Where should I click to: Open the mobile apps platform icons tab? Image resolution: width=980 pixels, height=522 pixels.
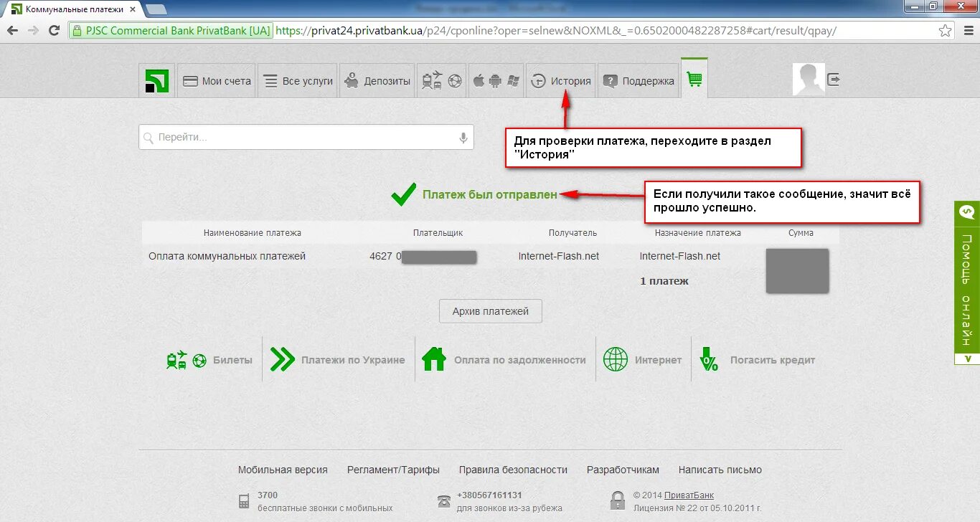pyautogui.click(x=496, y=81)
